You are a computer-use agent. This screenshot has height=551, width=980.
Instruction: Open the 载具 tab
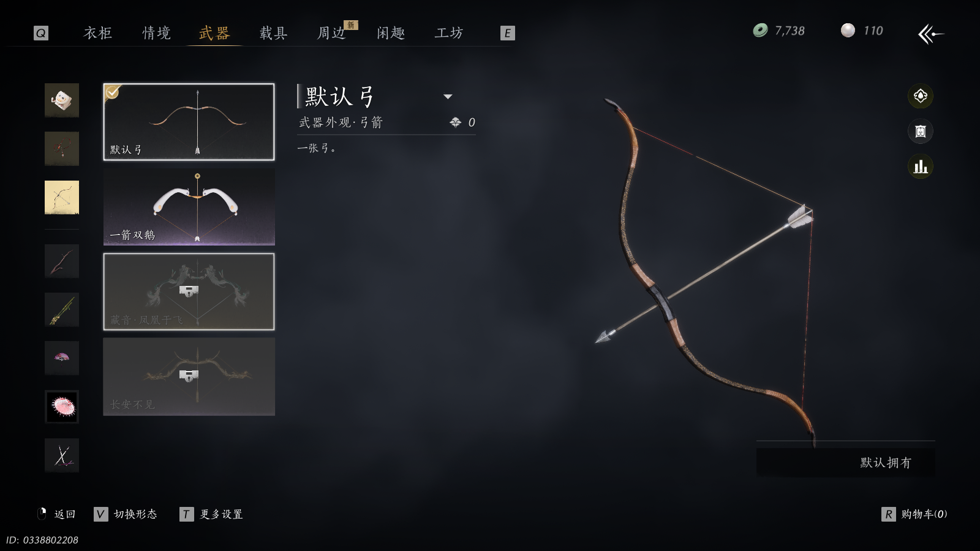[274, 33]
